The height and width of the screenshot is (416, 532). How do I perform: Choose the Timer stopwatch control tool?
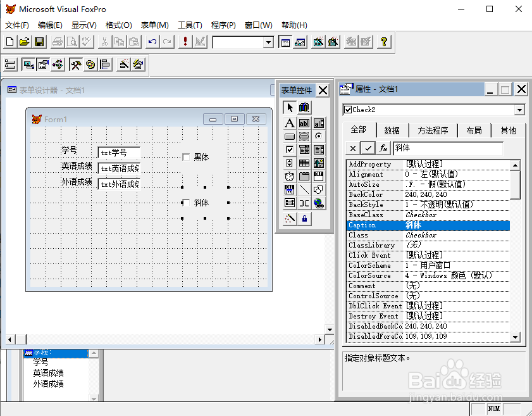tap(290, 176)
